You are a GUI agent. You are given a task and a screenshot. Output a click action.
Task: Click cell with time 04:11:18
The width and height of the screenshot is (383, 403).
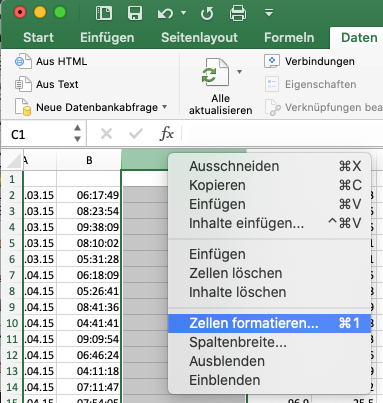(89, 371)
